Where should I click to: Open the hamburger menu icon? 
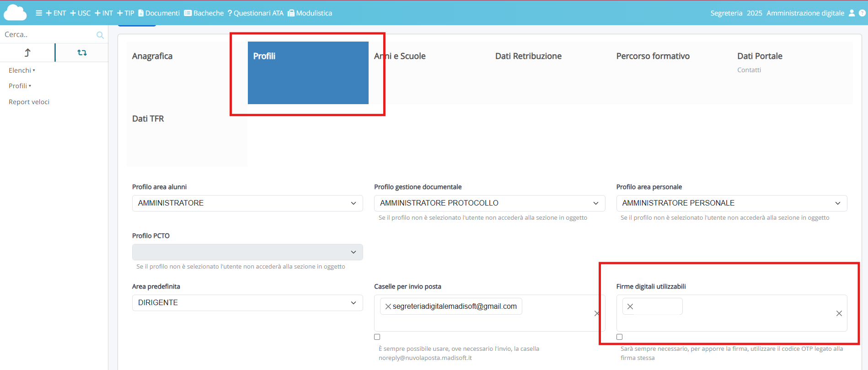tap(39, 13)
